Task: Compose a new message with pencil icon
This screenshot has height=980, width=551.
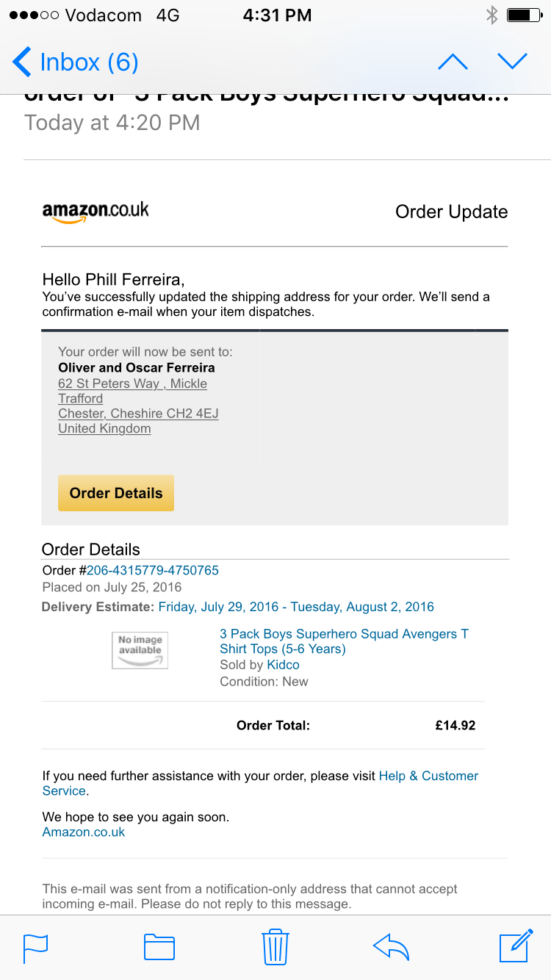Action: [516, 945]
